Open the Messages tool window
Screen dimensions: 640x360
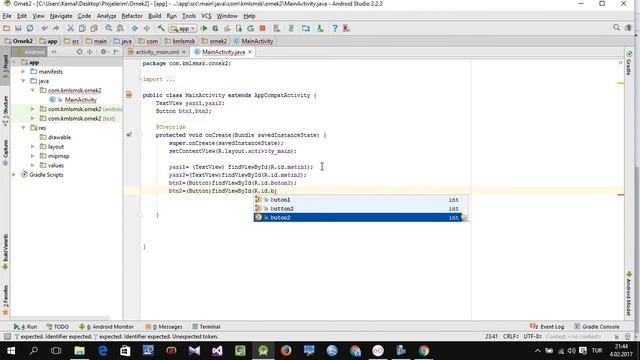tap(164, 327)
